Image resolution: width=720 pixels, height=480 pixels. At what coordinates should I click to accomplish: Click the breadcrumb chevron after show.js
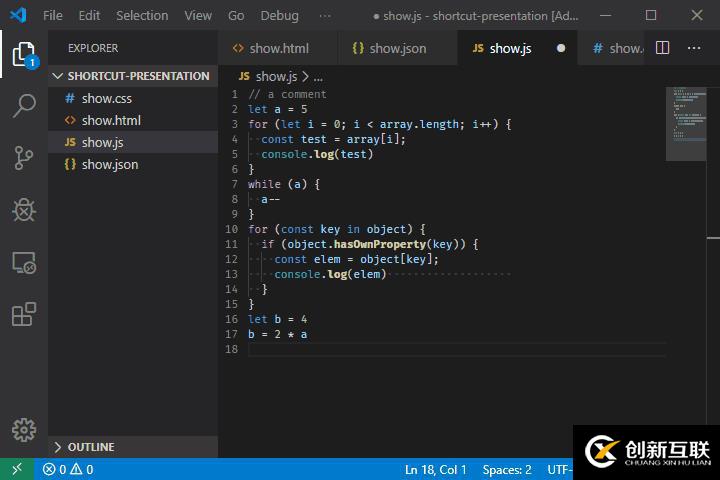click(x=305, y=76)
